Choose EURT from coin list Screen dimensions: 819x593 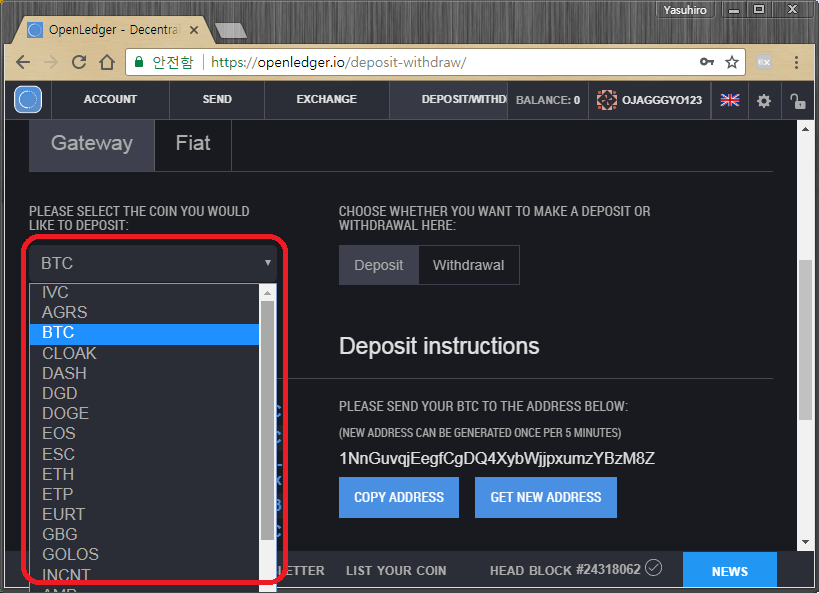coord(145,514)
